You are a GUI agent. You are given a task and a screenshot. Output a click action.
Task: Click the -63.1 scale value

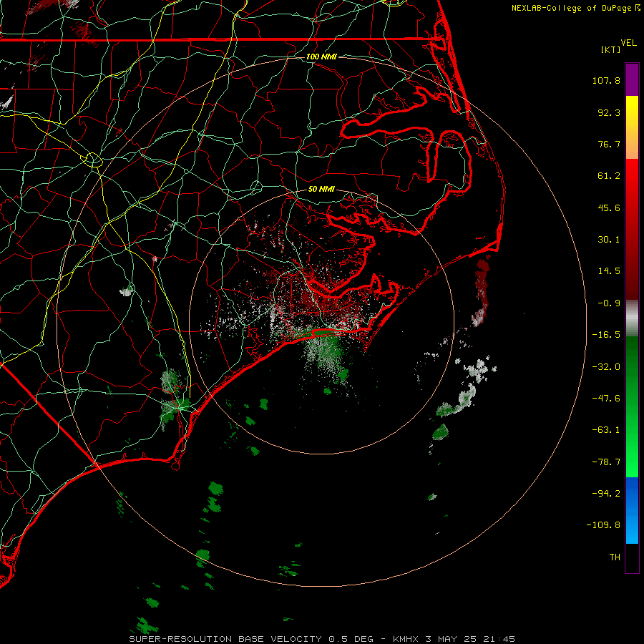(x=606, y=430)
